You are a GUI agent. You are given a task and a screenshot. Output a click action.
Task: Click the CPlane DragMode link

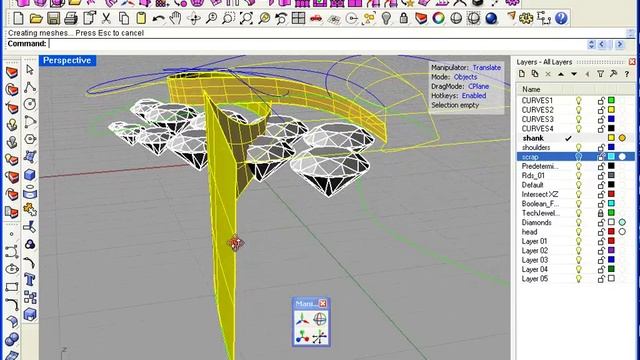(478, 86)
